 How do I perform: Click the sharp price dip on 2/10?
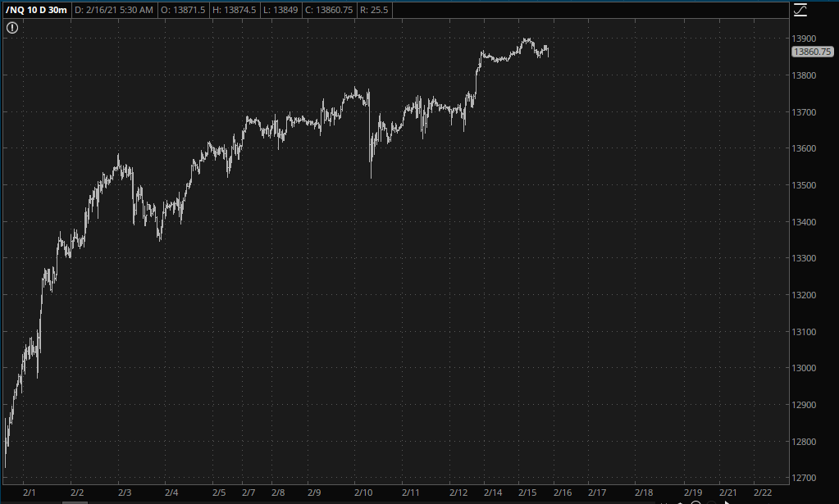[371, 174]
